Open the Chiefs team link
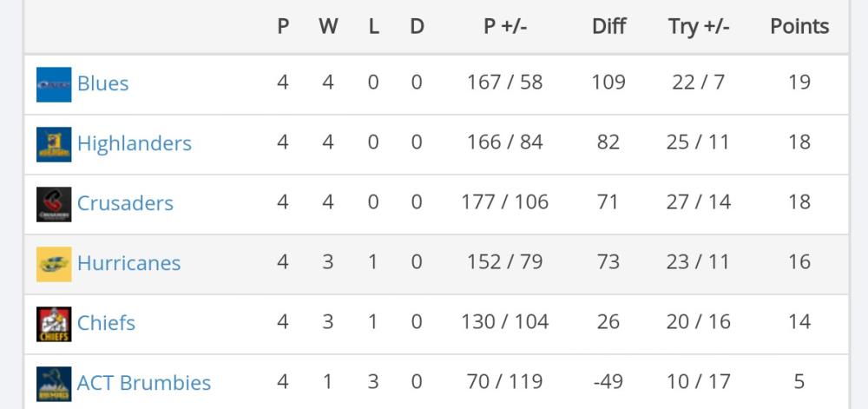 [x=106, y=323]
